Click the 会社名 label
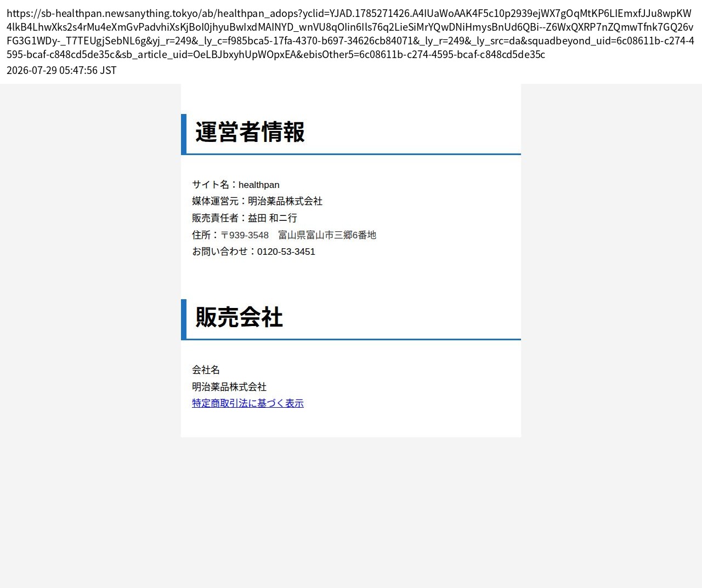This screenshot has height=588, width=702. coord(206,370)
